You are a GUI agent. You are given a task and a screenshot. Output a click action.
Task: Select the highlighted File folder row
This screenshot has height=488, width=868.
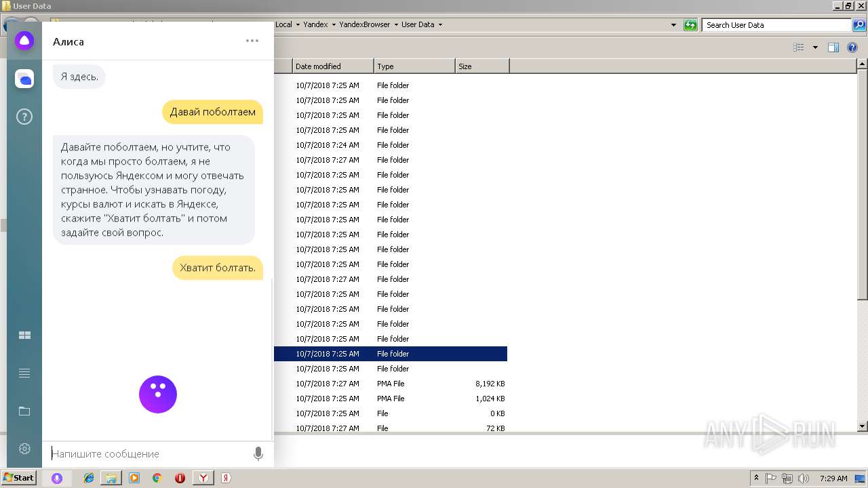(x=391, y=354)
